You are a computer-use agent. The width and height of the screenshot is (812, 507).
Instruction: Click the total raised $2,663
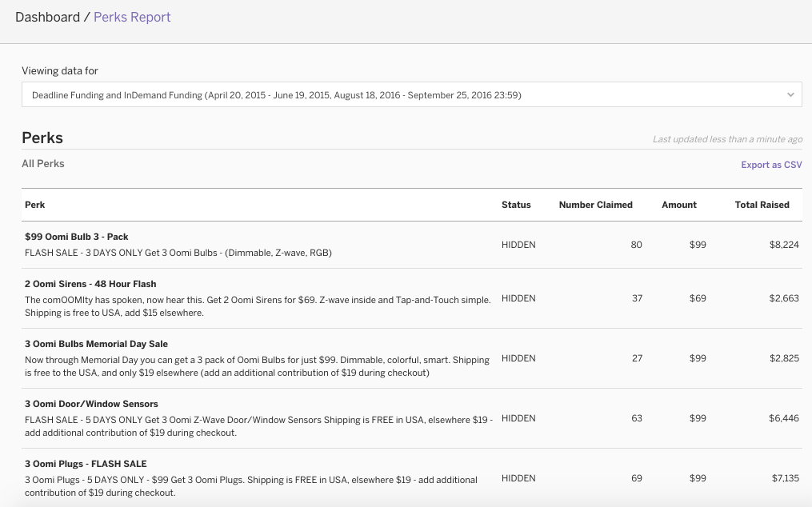click(x=784, y=298)
